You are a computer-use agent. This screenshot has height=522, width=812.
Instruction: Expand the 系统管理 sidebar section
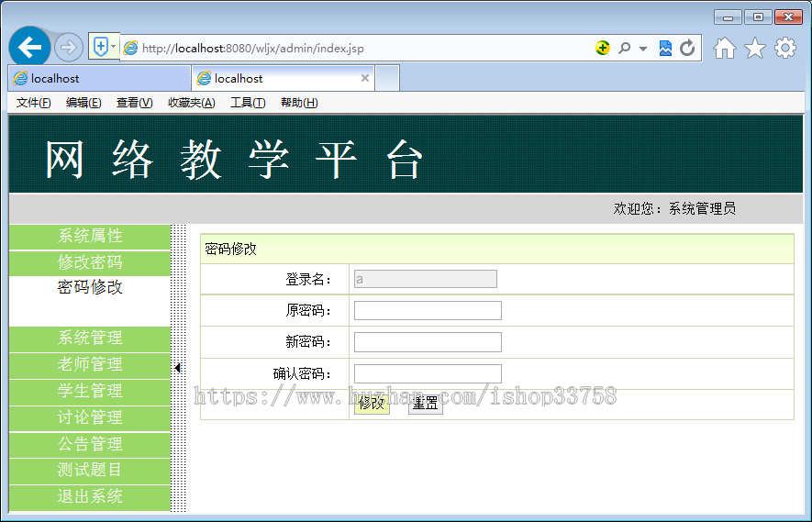(x=90, y=339)
